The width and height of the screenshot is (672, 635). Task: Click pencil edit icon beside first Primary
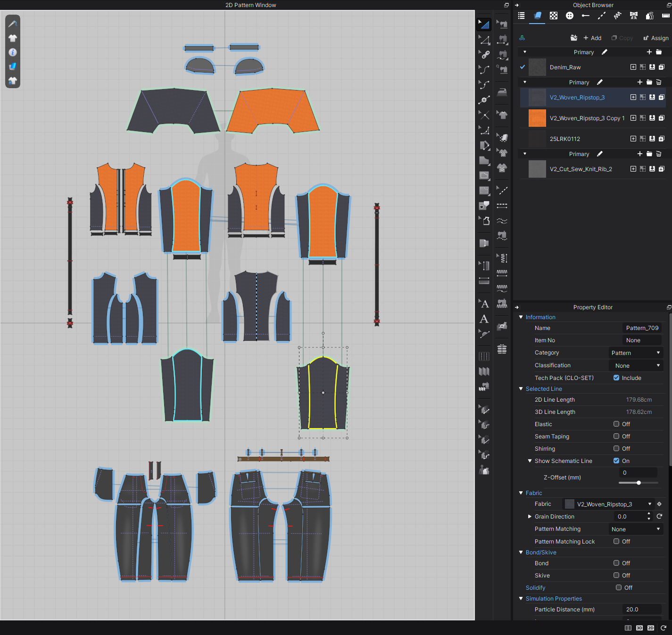(604, 52)
